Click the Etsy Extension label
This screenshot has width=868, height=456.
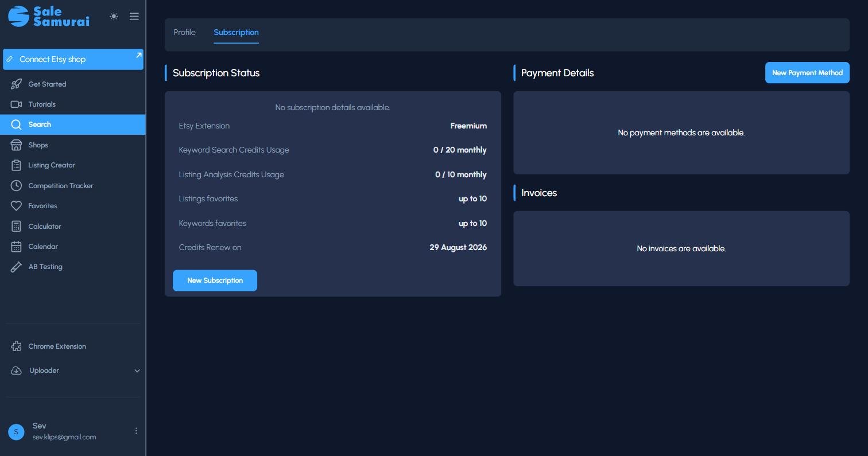tap(204, 126)
